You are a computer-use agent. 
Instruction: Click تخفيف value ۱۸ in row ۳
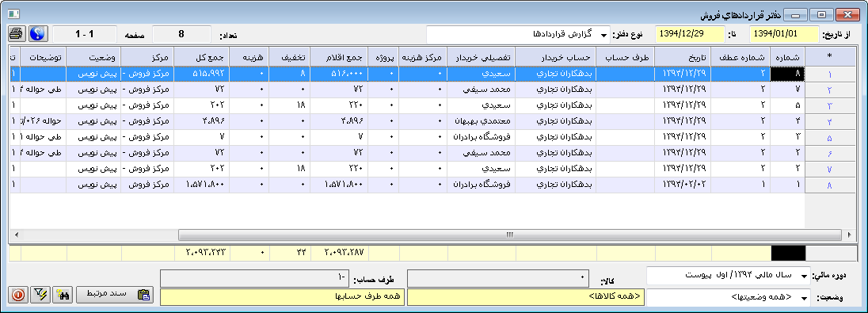click(291, 105)
